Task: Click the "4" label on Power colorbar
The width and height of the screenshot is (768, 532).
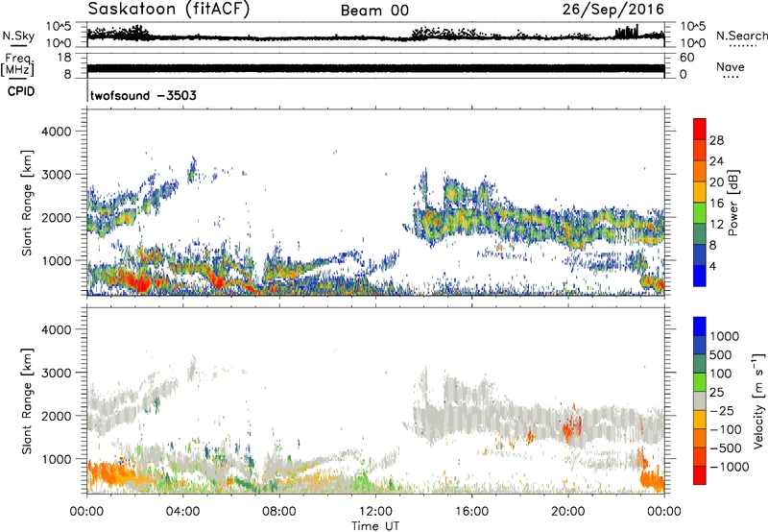Action: click(712, 266)
